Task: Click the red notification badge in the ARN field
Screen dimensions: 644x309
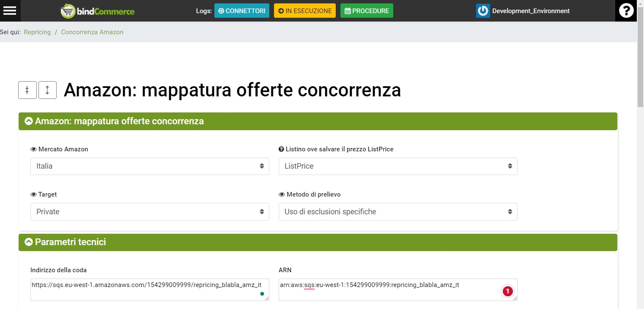Action: 507,291
